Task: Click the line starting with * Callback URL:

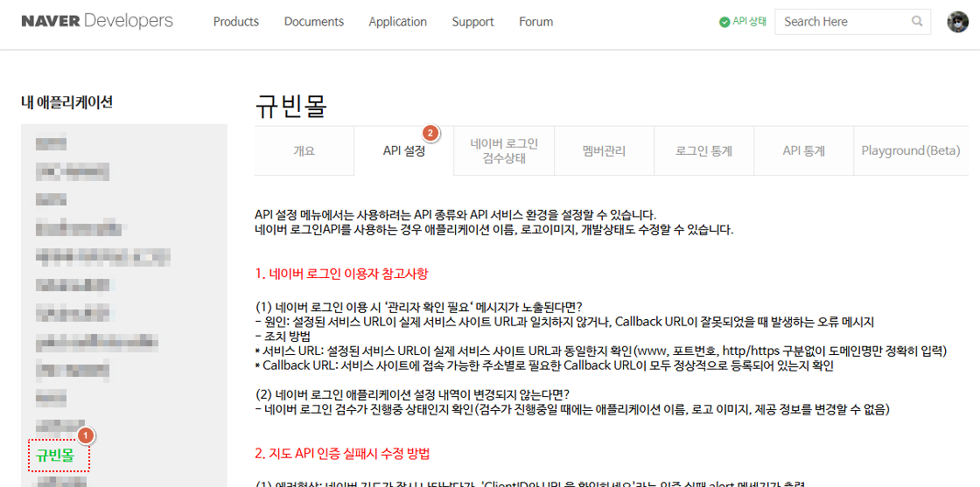Action: (544, 366)
